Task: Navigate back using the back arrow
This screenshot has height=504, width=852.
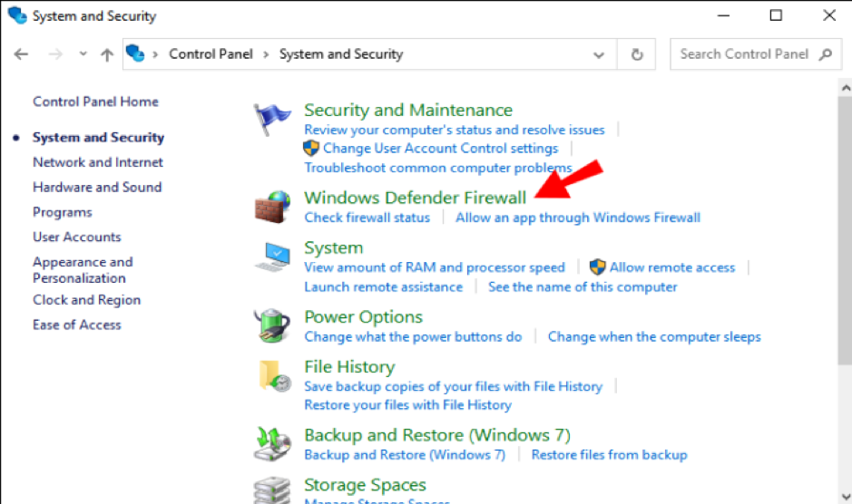Action: 22,54
